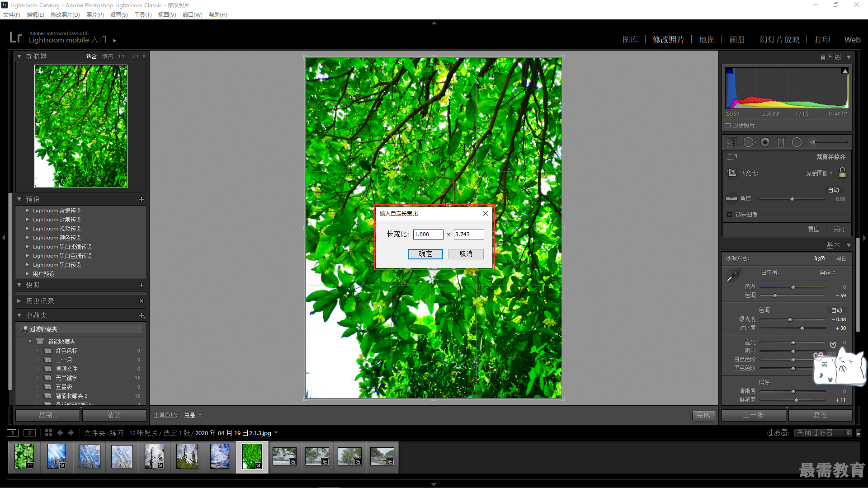Click the 角度 slider handle

(792, 199)
